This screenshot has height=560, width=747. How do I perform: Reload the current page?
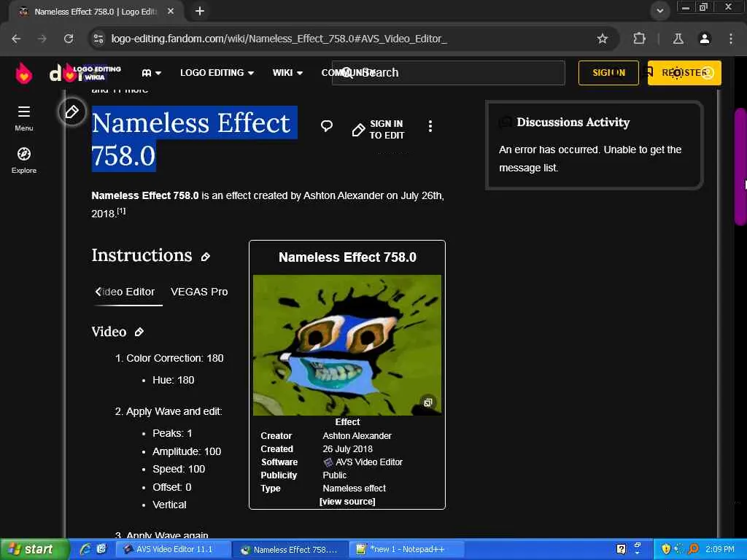tap(69, 39)
